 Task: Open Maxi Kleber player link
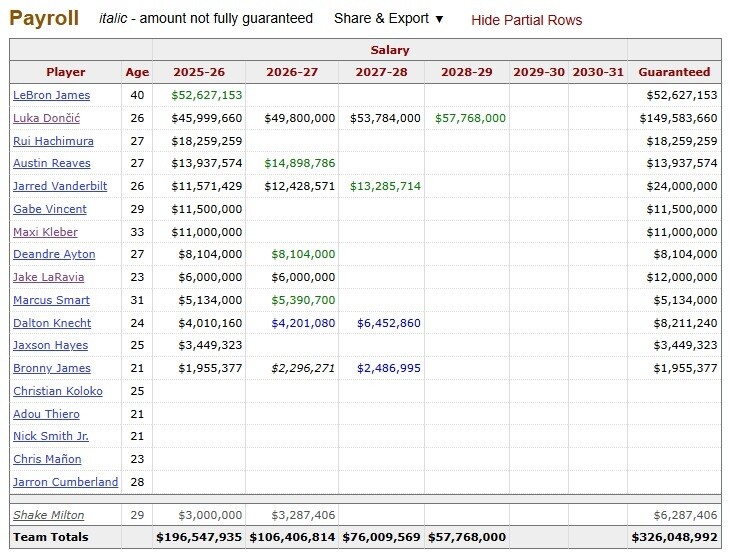45,232
